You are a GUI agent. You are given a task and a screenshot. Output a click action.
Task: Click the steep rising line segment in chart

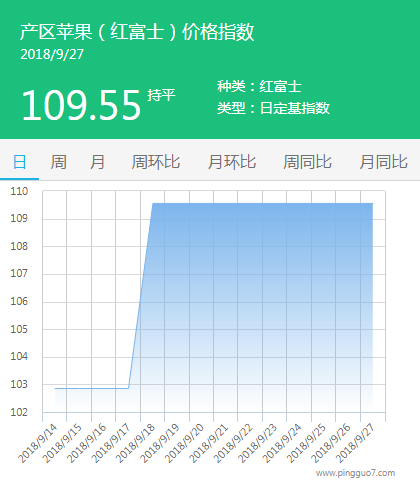[140, 296]
